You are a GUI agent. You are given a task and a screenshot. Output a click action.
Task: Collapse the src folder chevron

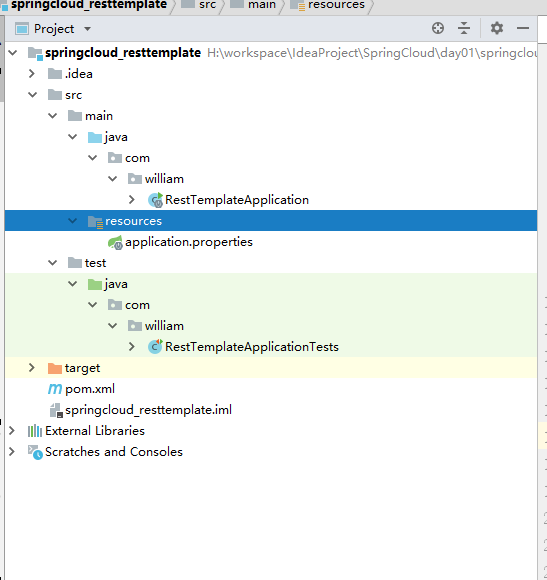[33, 95]
